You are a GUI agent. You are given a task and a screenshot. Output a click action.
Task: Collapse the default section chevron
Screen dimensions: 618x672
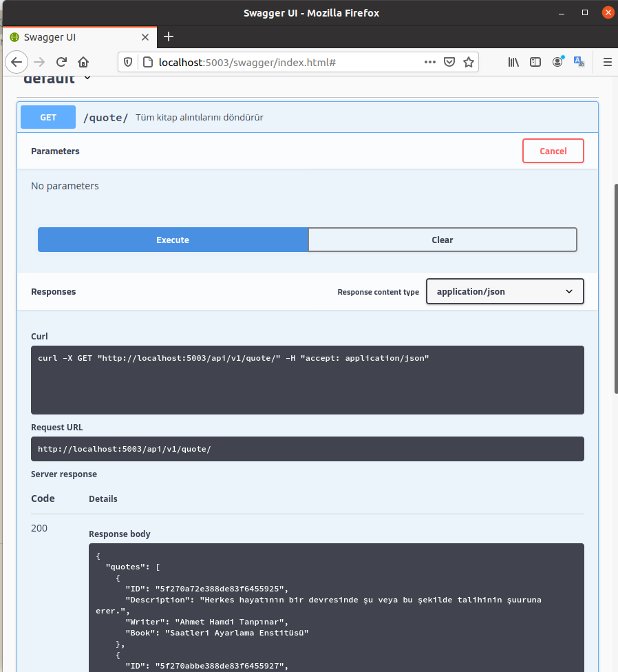tap(87, 78)
